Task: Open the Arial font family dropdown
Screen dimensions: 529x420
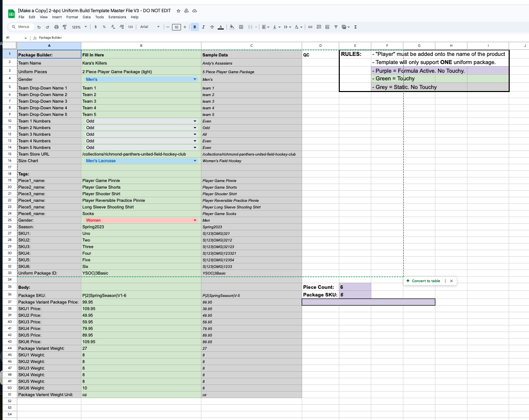Action: click(x=150, y=27)
